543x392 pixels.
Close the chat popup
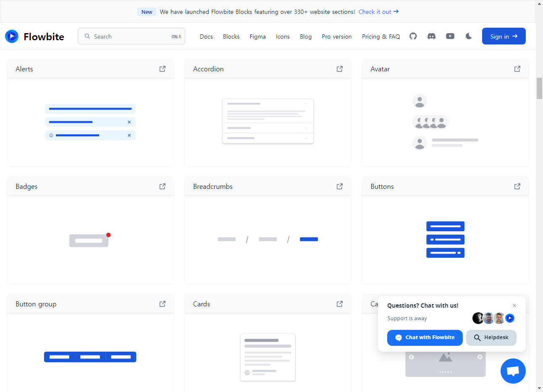pyautogui.click(x=514, y=306)
